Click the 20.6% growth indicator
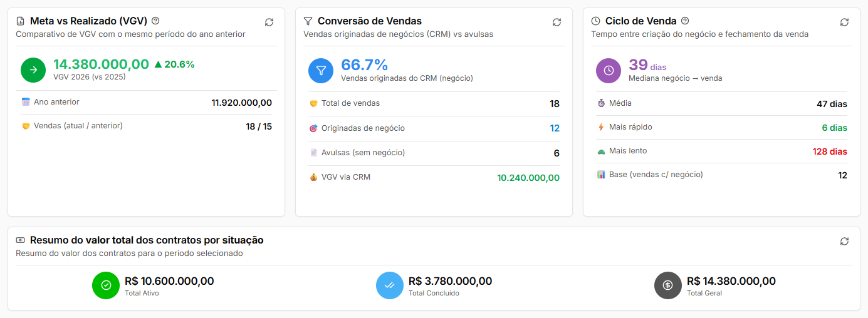 pos(174,64)
